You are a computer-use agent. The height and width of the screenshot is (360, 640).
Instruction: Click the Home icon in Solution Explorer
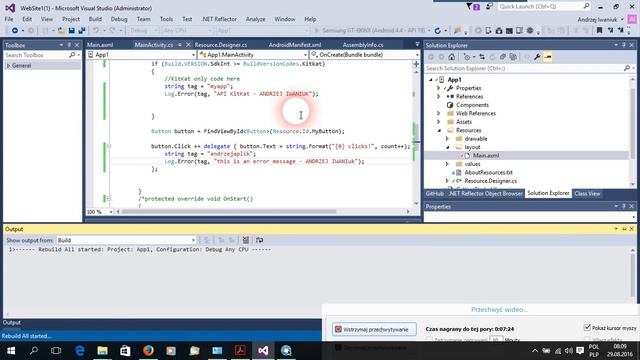coord(451,57)
